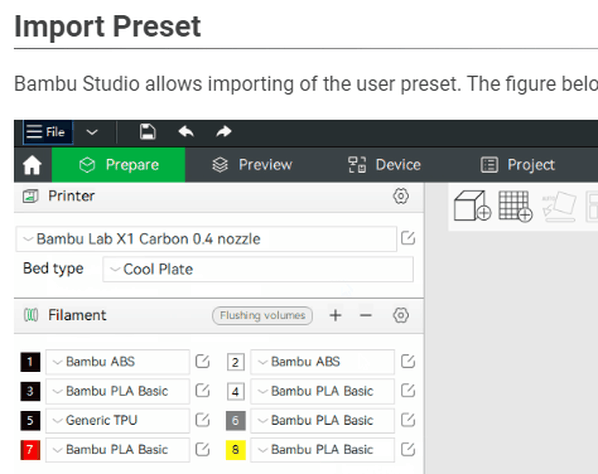Open the printer preset dropdown
The image size is (598, 474).
(x=206, y=239)
